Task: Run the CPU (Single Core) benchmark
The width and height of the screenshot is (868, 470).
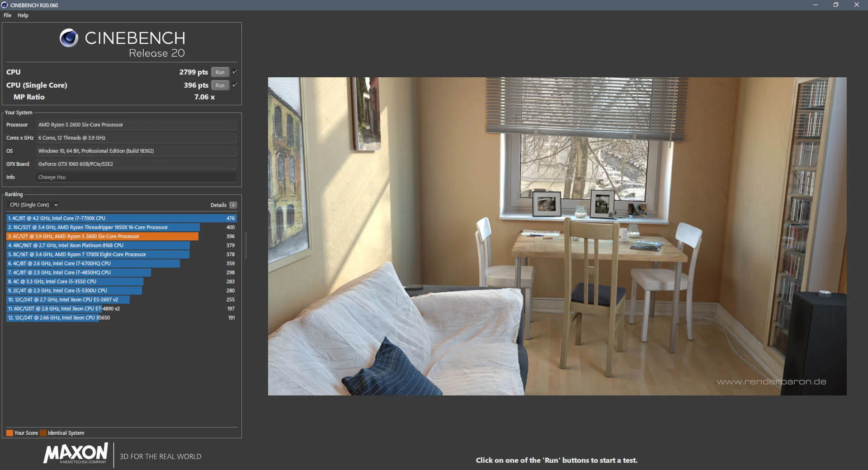Action: [x=220, y=85]
